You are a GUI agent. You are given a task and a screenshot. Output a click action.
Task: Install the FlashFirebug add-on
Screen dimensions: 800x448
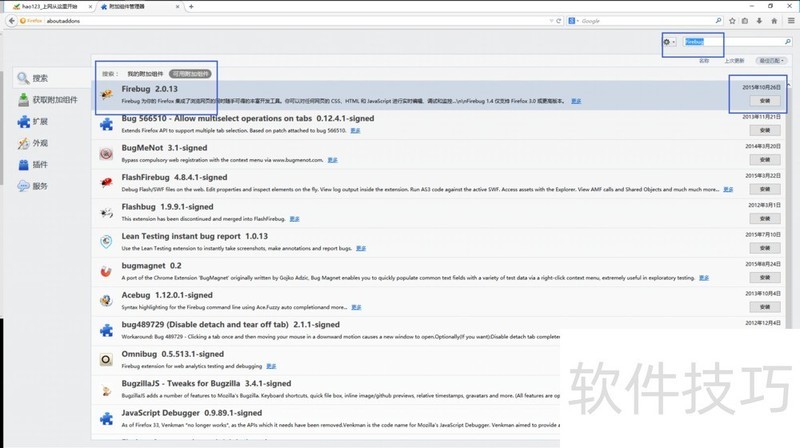(x=765, y=189)
